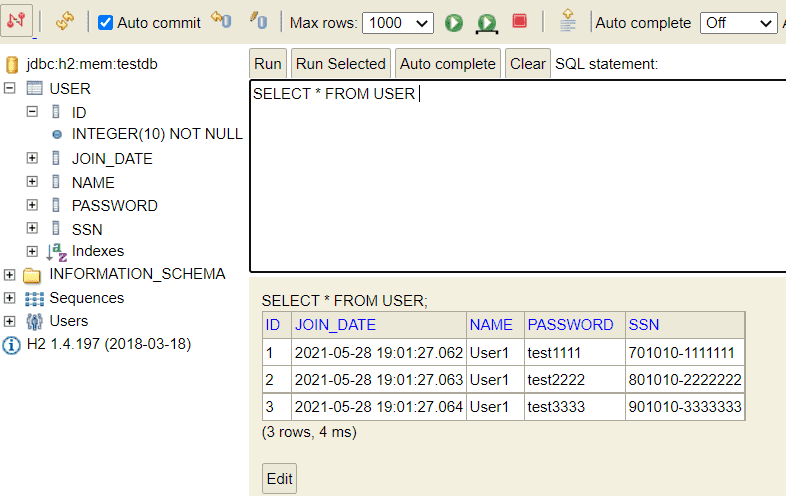Click the Disconnect icon in toolbar
Screen dimensions: 786x496
tap(16, 21)
